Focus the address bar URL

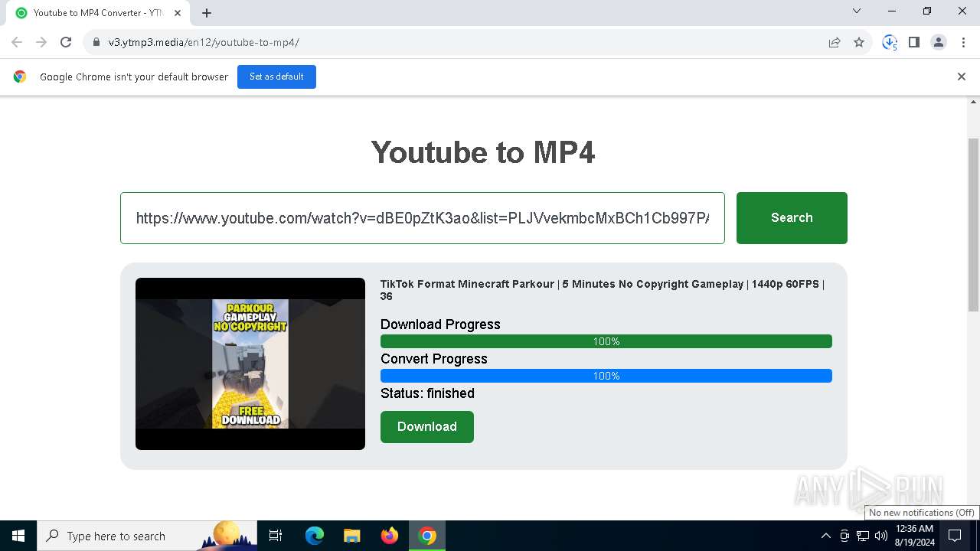[x=204, y=42]
